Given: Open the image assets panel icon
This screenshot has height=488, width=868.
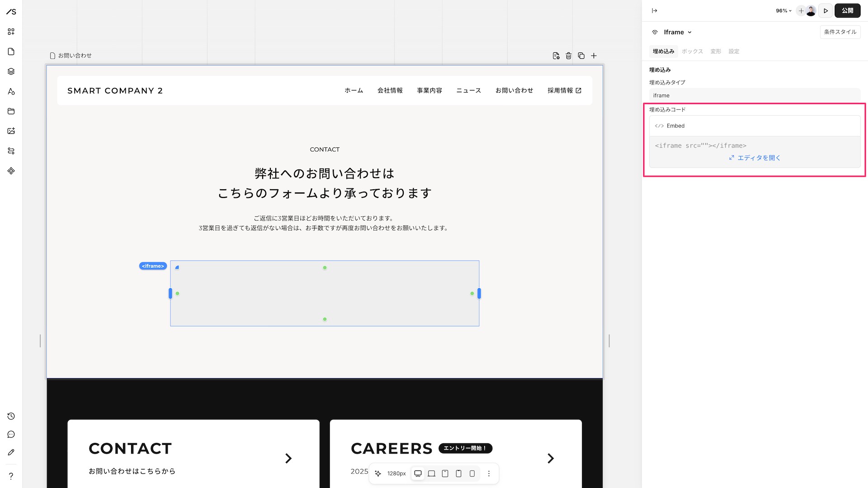Looking at the screenshot, I should (x=11, y=131).
